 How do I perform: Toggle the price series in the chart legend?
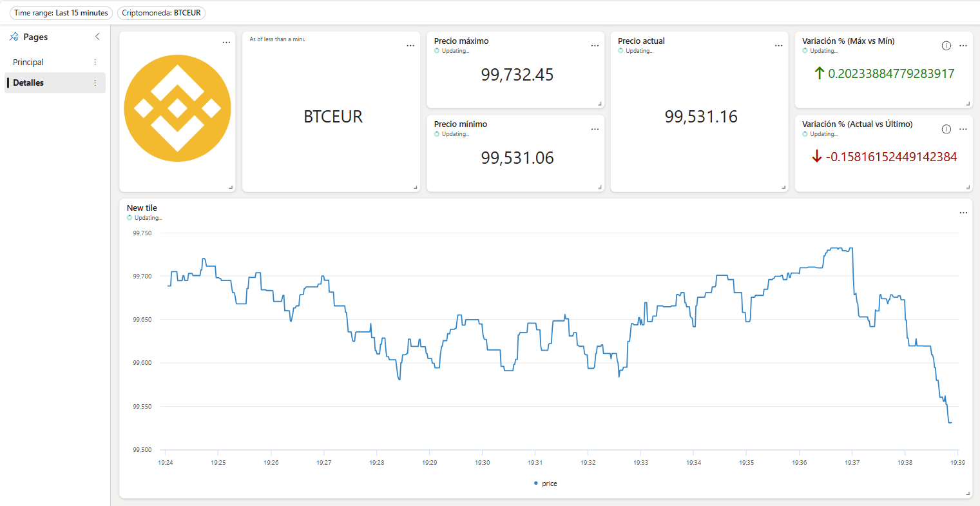point(545,483)
